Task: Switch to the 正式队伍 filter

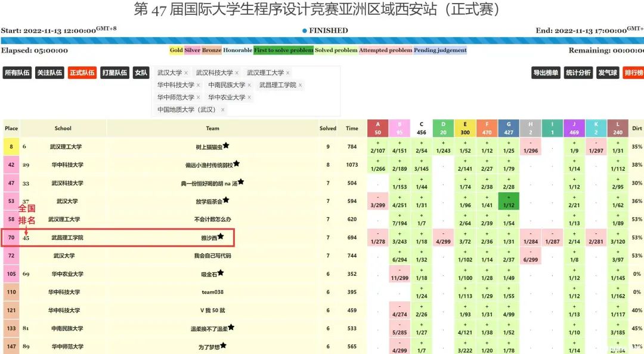Action: click(82, 73)
